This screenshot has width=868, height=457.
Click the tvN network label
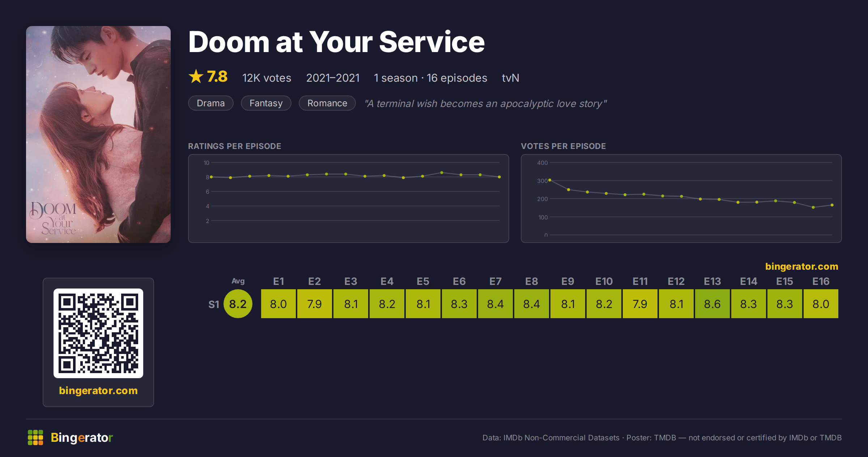coord(510,78)
